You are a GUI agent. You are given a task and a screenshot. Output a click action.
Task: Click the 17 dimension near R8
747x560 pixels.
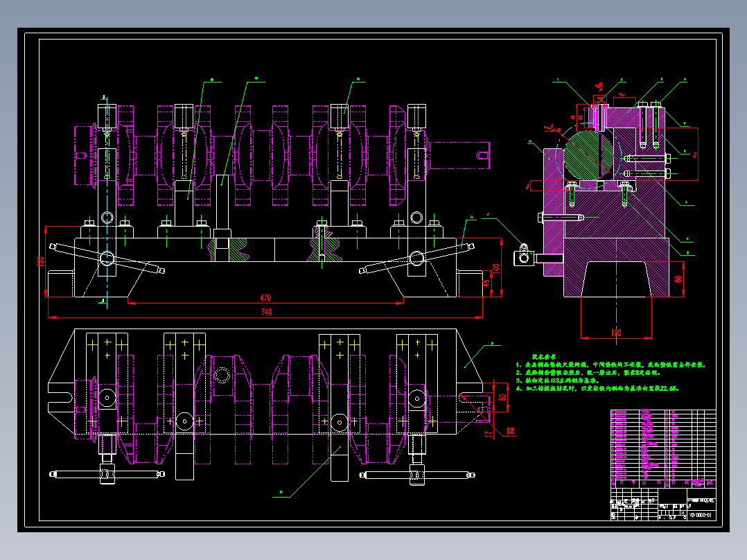point(488,434)
